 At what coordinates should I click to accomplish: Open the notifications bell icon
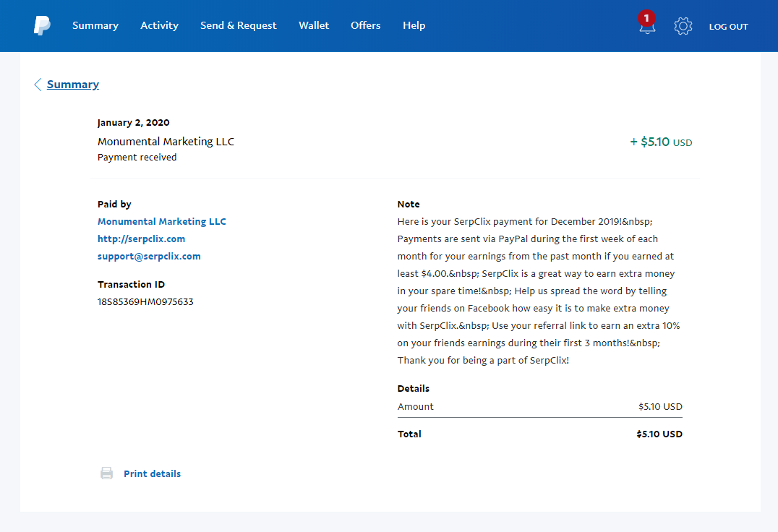(x=647, y=27)
